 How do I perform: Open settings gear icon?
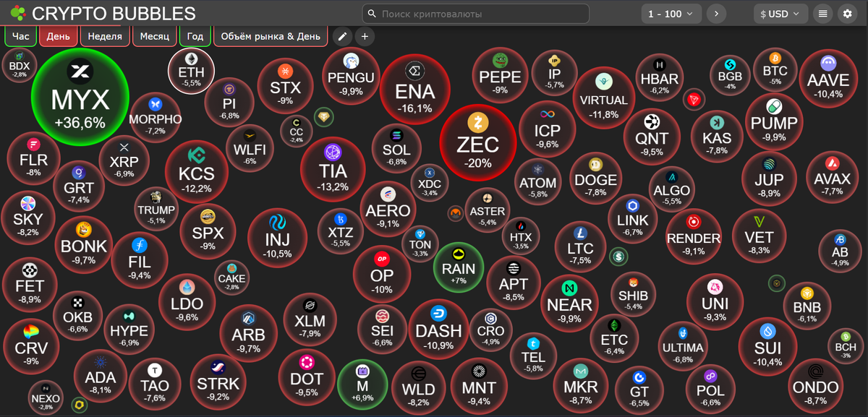(x=847, y=13)
